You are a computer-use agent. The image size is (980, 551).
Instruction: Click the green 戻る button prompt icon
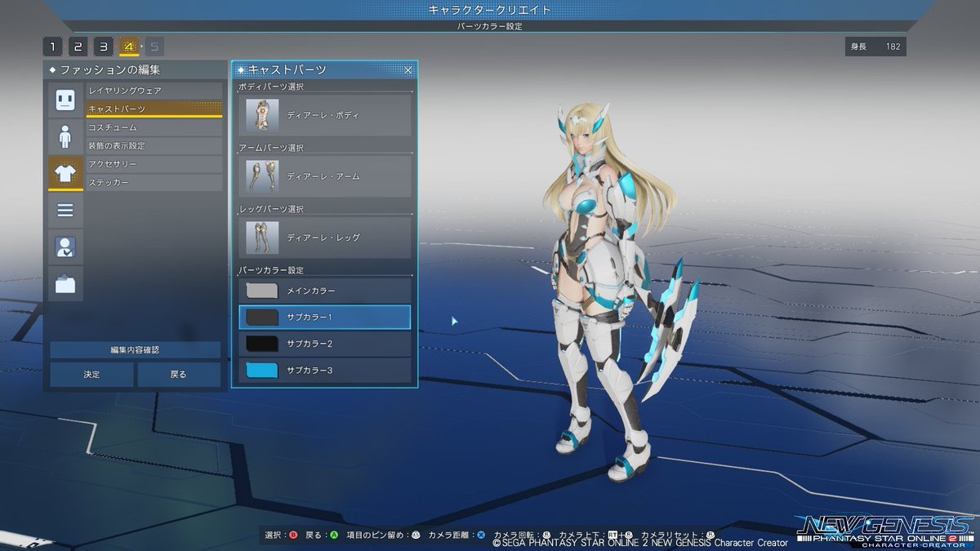pos(334,535)
